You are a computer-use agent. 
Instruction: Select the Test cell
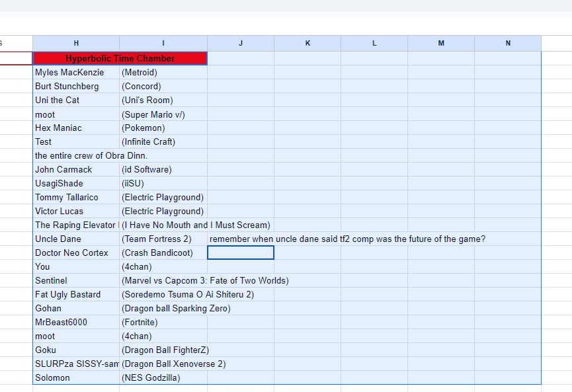tap(76, 142)
